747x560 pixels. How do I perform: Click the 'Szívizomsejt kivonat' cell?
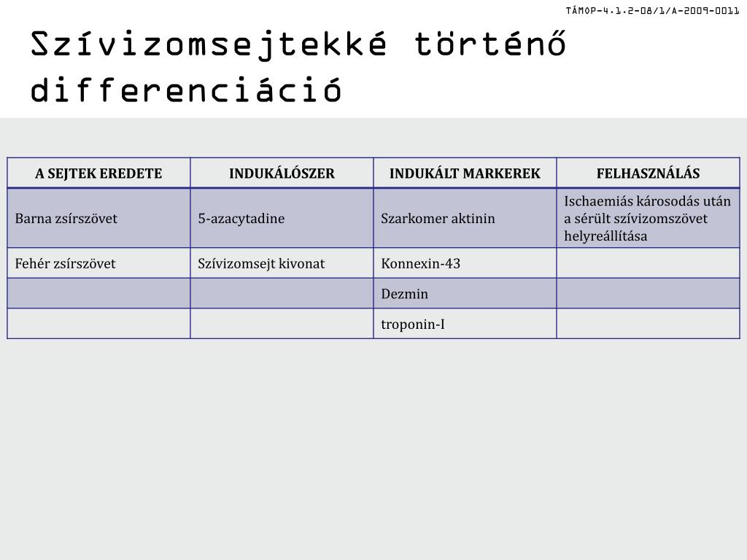[x=282, y=263]
